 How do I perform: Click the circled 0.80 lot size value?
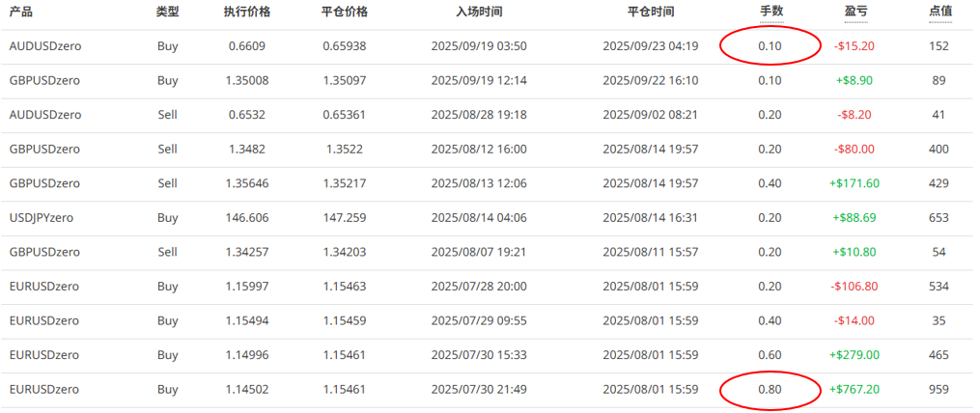pyautogui.click(x=770, y=390)
